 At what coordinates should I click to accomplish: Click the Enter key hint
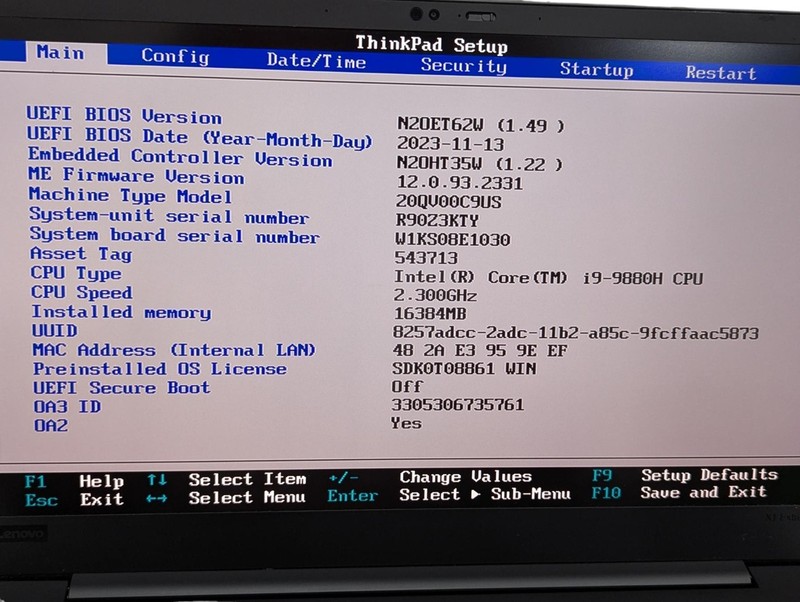352,495
